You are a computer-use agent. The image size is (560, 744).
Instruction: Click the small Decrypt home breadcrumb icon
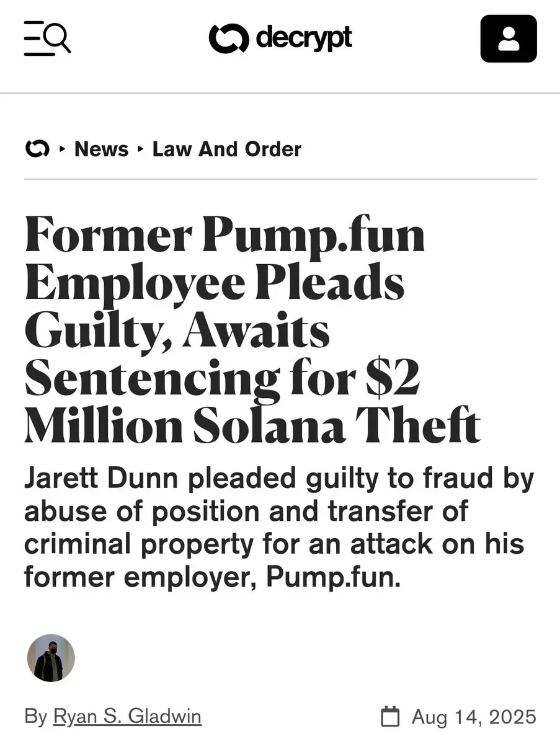[37, 149]
